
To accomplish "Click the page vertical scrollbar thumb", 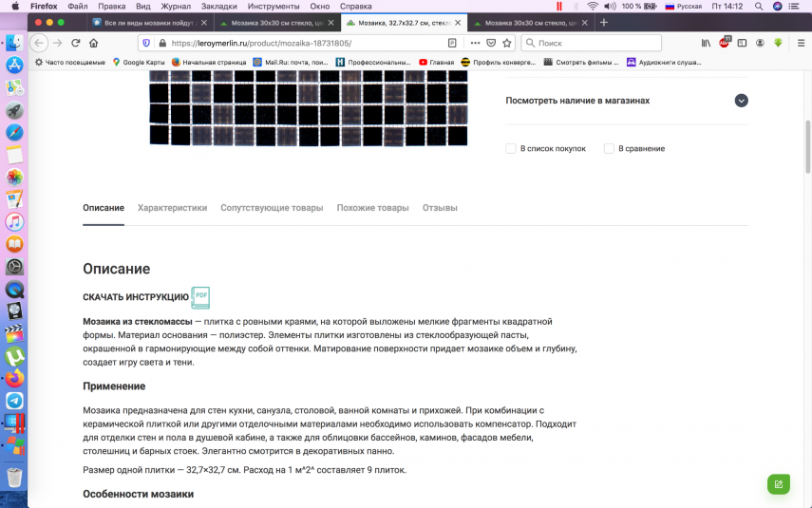I will click(807, 146).
